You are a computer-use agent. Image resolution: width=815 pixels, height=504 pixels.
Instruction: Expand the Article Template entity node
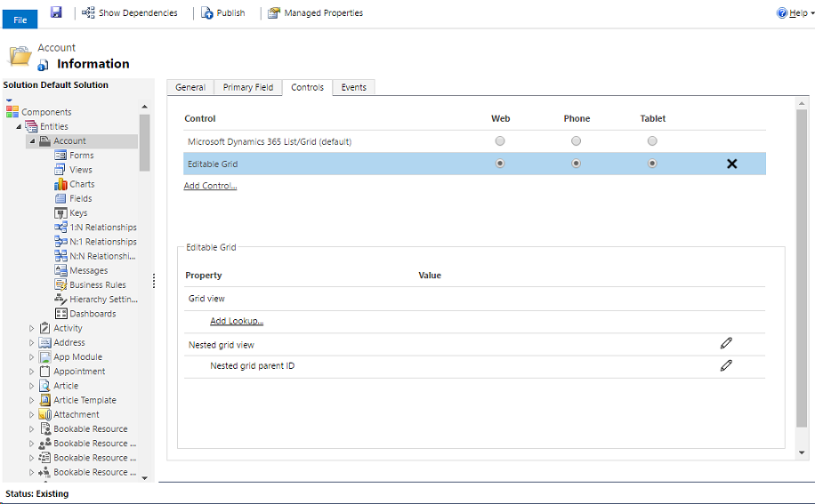32,400
